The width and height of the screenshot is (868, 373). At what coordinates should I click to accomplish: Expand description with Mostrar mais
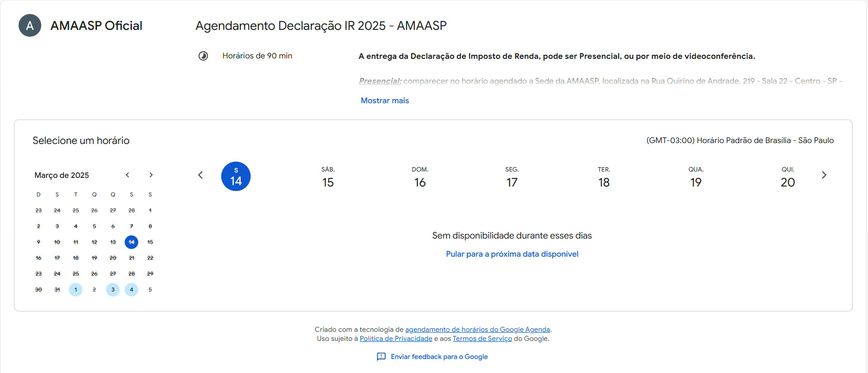coord(385,100)
